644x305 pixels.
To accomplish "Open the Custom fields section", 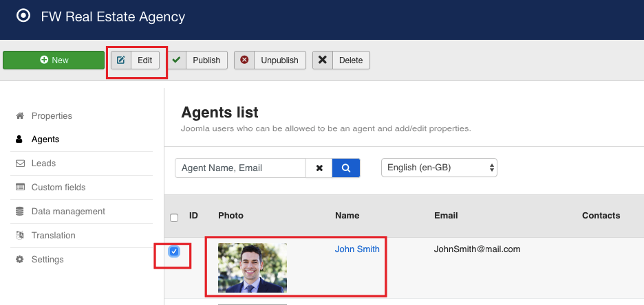I will 58,188.
